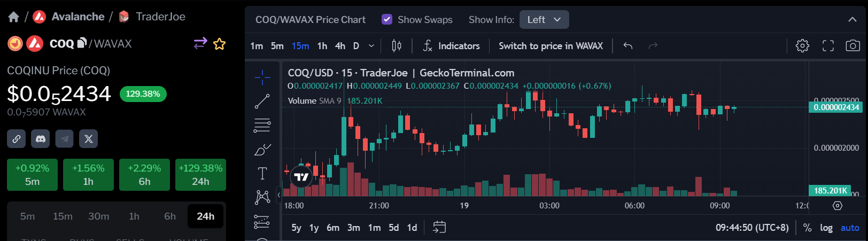The width and height of the screenshot is (868, 241).
Task: Open the Show Info Left dropdown
Action: [544, 20]
